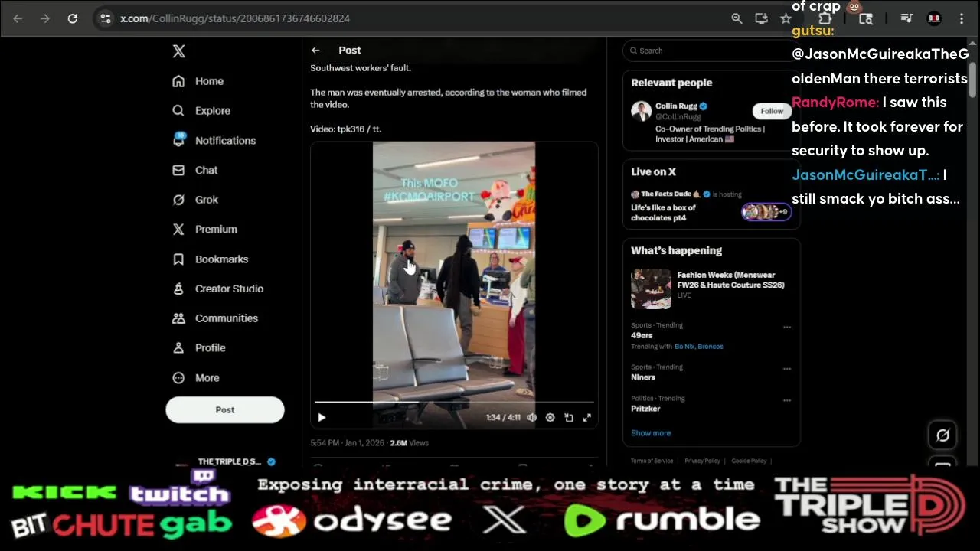Click the Search field on X
Image resolution: width=980 pixels, height=551 pixels.
click(712, 51)
